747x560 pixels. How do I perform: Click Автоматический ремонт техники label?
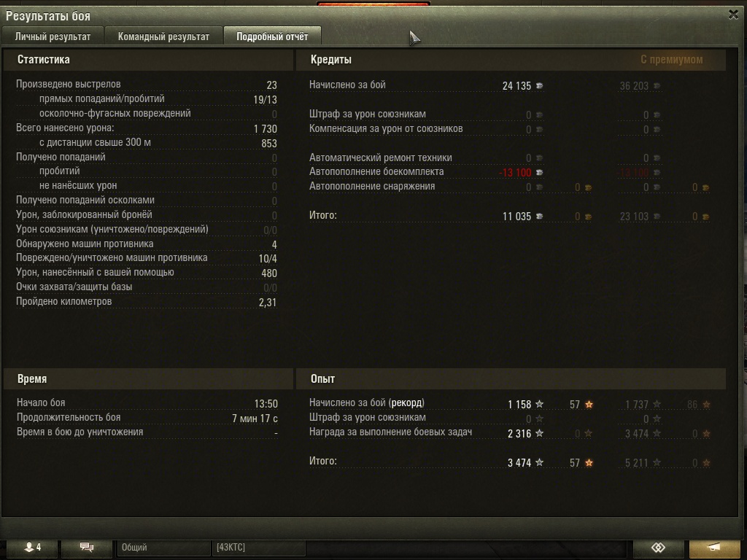click(381, 157)
